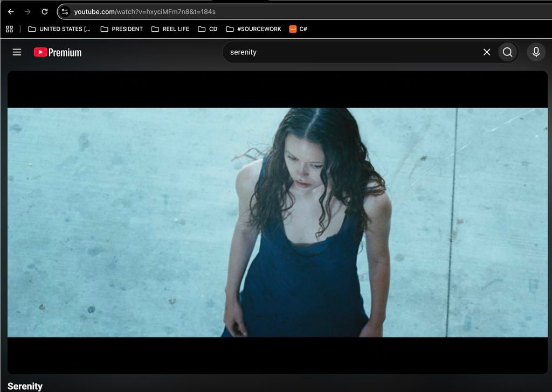Expand the #SOURCEWORK bookmark folder
Image resolution: width=552 pixels, height=392 pixels.
(x=253, y=29)
